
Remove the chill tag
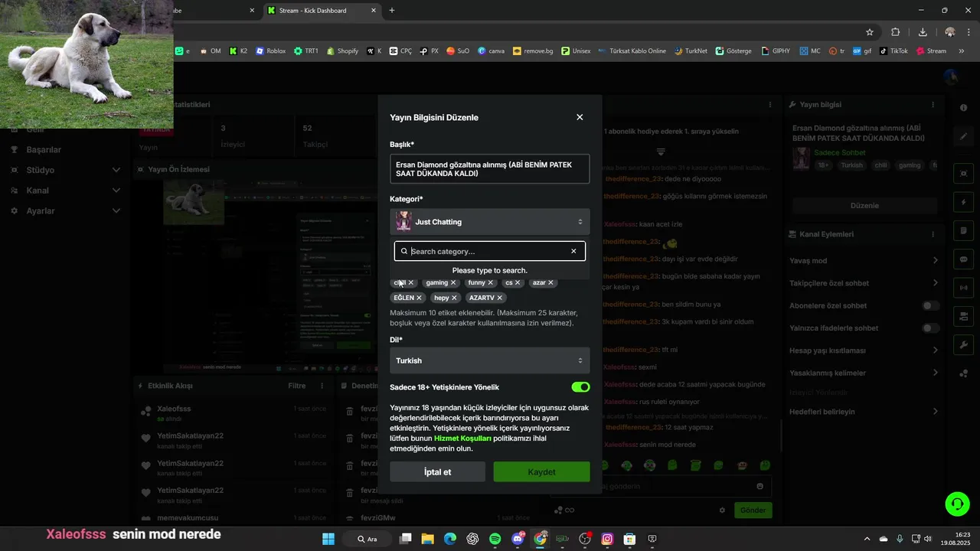[411, 282]
